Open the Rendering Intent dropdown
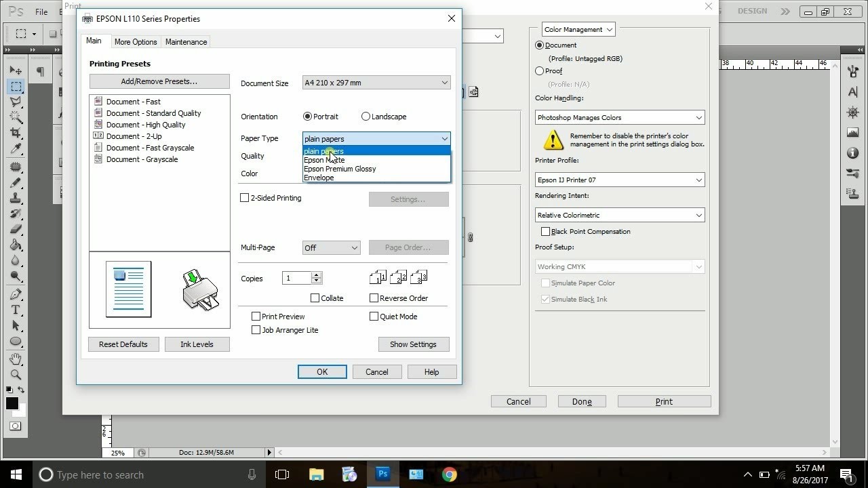This screenshot has width=868, height=488. [620, 215]
